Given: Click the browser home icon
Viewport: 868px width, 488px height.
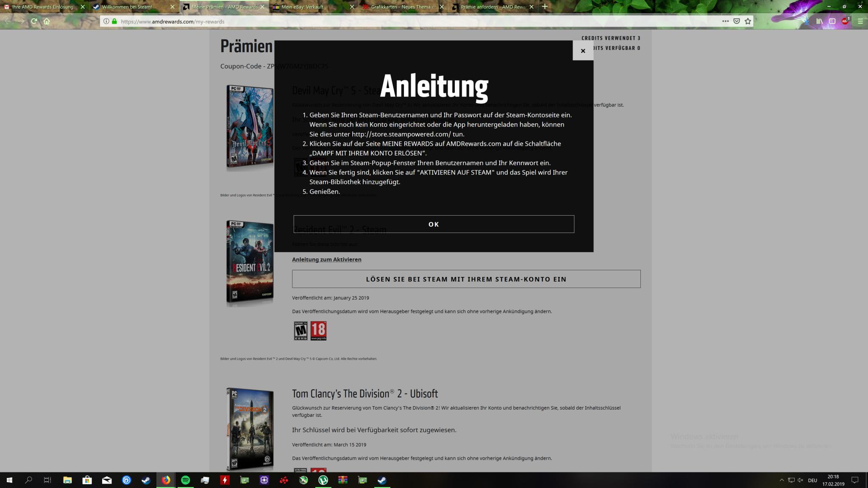Looking at the screenshot, I should point(47,21).
